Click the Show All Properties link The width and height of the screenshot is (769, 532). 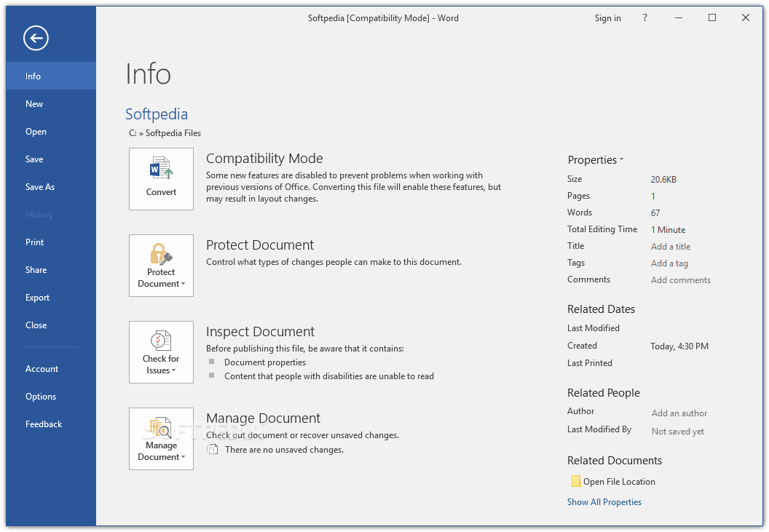604,502
